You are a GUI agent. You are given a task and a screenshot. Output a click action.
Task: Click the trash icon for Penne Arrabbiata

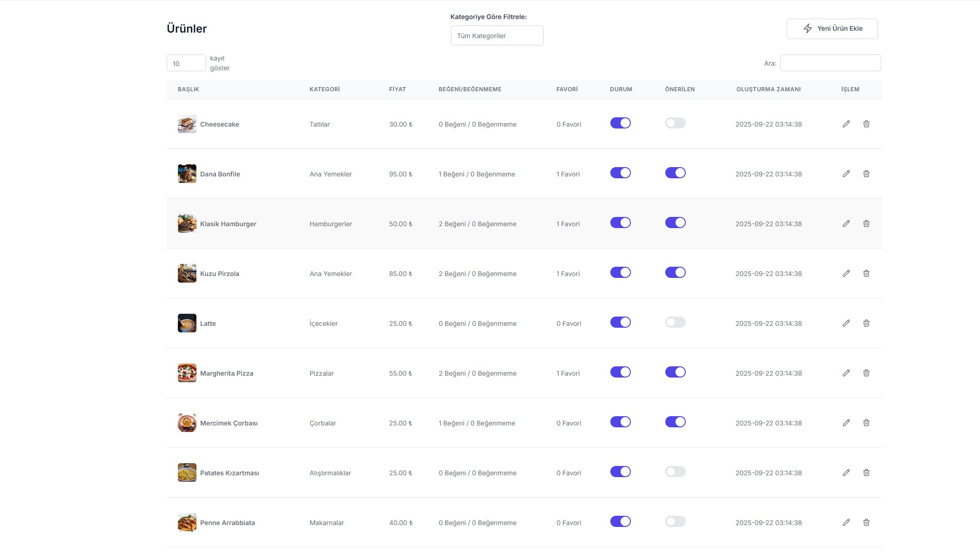pyautogui.click(x=866, y=522)
